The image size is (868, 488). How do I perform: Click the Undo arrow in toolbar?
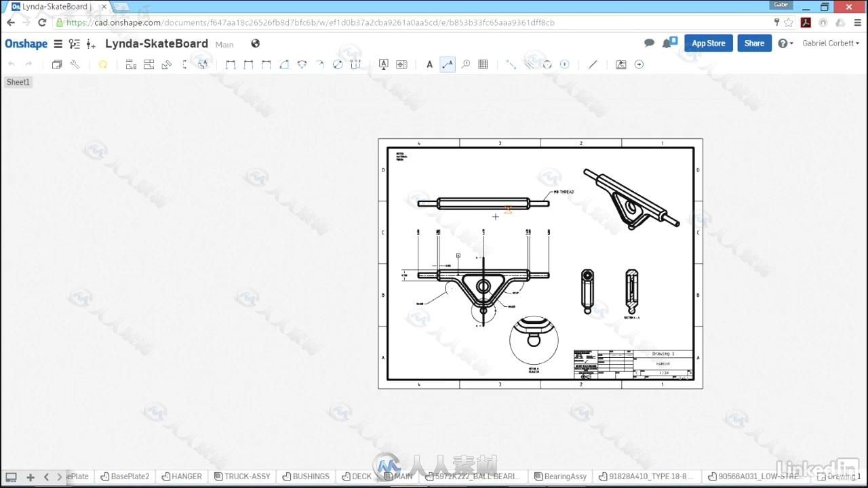point(12,64)
